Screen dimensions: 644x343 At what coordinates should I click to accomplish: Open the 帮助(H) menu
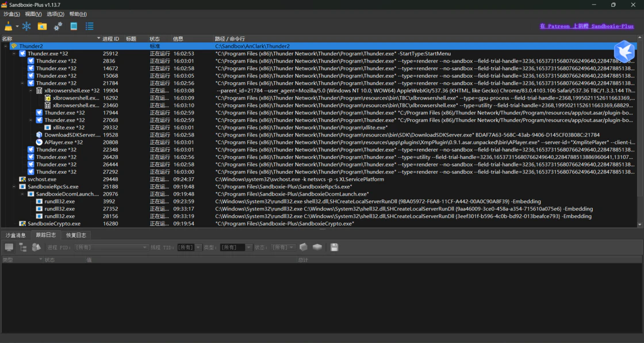pos(78,14)
